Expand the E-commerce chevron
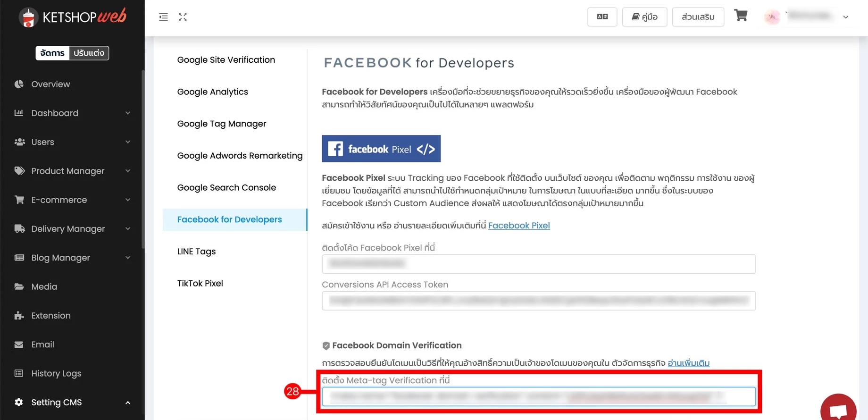 point(128,200)
